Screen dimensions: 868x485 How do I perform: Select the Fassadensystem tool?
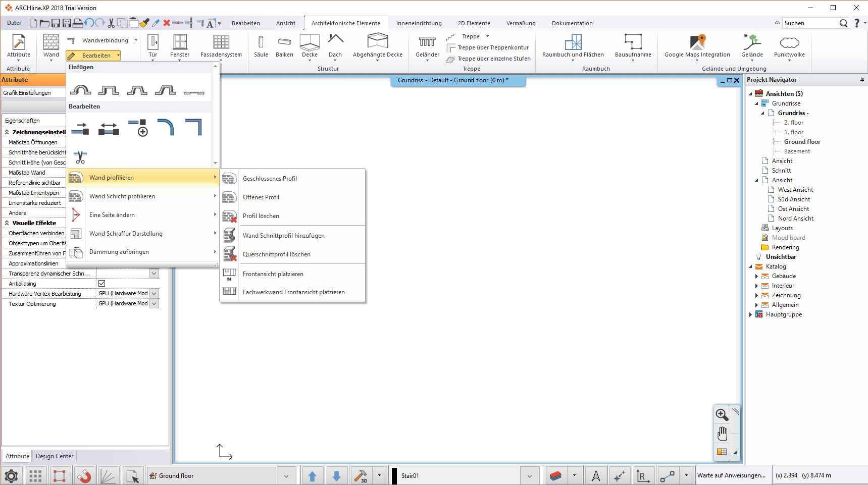tap(221, 46)
